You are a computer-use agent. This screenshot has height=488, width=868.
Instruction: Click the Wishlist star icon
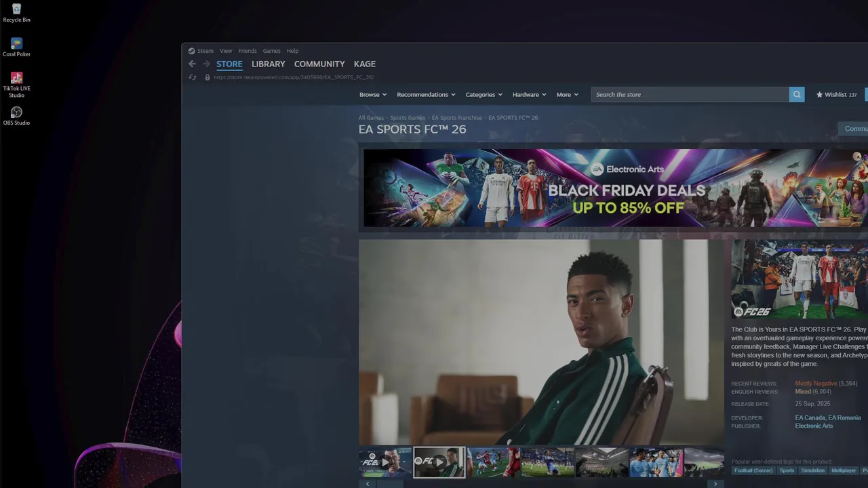click(x=819, y=95)
